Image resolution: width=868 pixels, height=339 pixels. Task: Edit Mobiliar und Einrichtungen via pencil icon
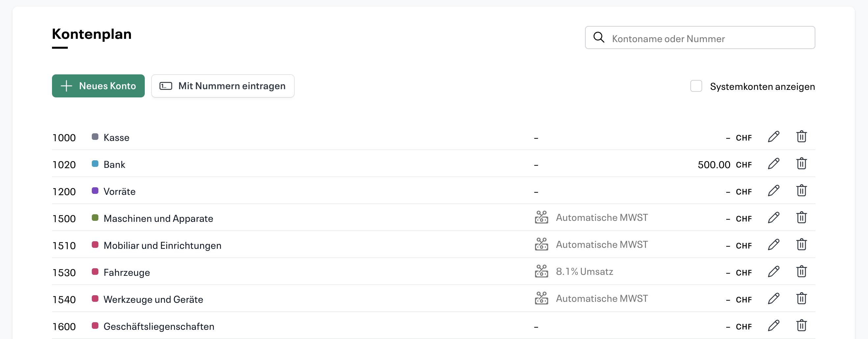point(773,245)
